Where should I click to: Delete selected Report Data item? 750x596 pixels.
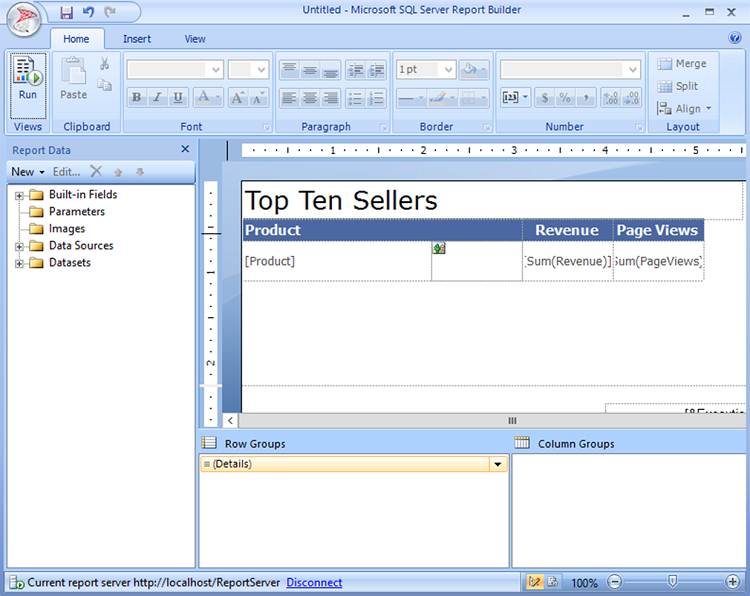[96, 171]
